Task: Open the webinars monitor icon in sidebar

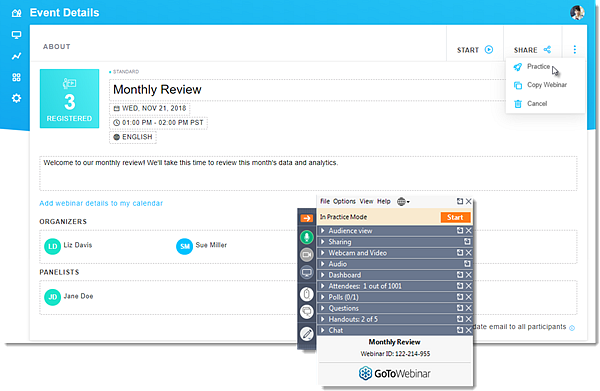Action: tap(16, 35)
